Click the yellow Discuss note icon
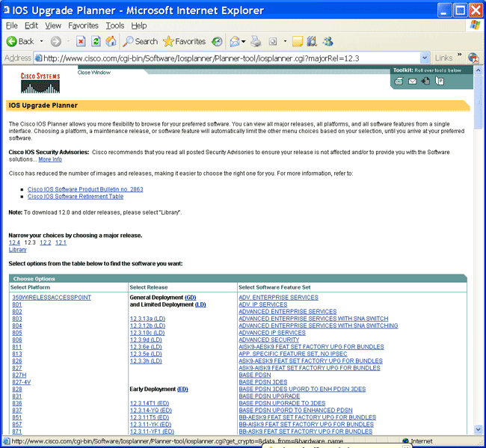Viewport: 486px width, 448px height. coord(298,41)
